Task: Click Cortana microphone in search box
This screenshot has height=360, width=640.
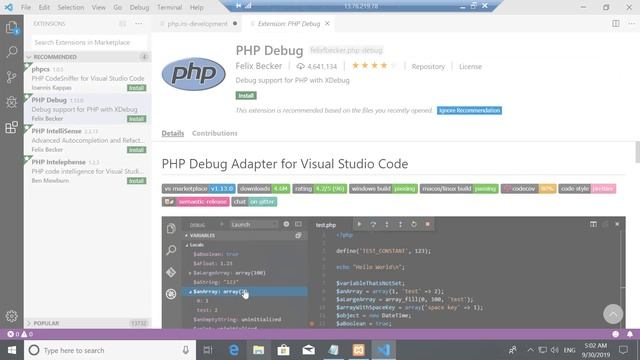Action: tap(186, 350)
